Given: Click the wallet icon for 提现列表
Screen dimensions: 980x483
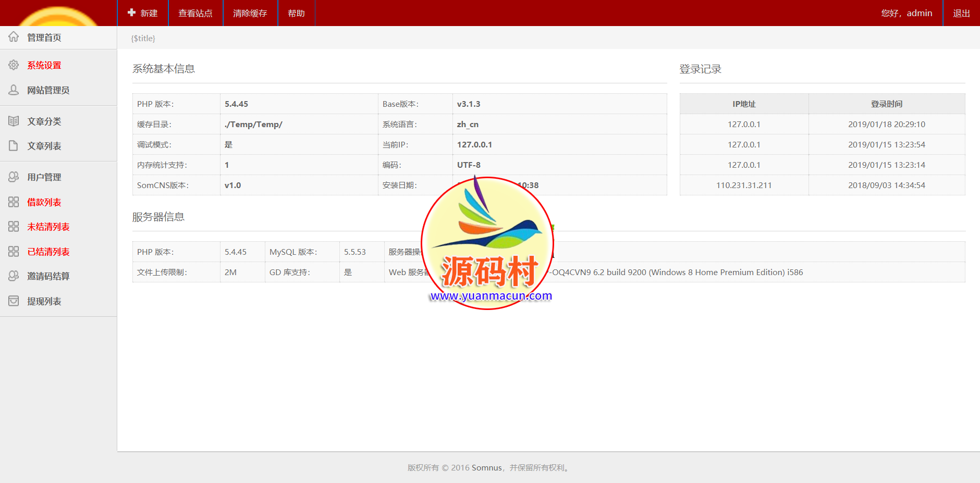Looking at the screenshot, I should tap(14, 301).
